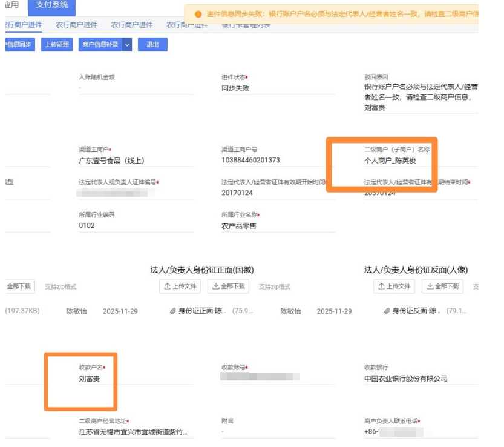Click leftmost 全部下载 button
The width and height of the screenshot is (504, 447).
coord(19,286)
